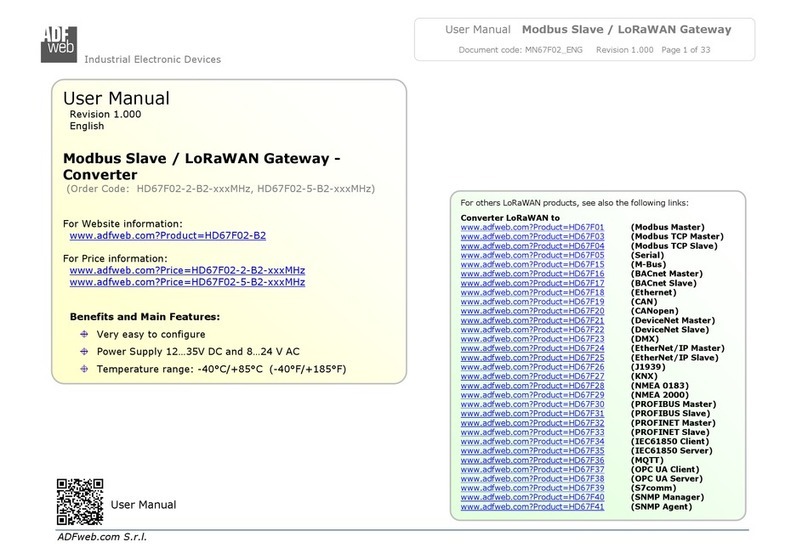The width and height of the screenshot is (808, 559).
Task: Click 'Document code: MN67F02_ENG' in header
Action: pyautogui.click(x=520, y=50)
